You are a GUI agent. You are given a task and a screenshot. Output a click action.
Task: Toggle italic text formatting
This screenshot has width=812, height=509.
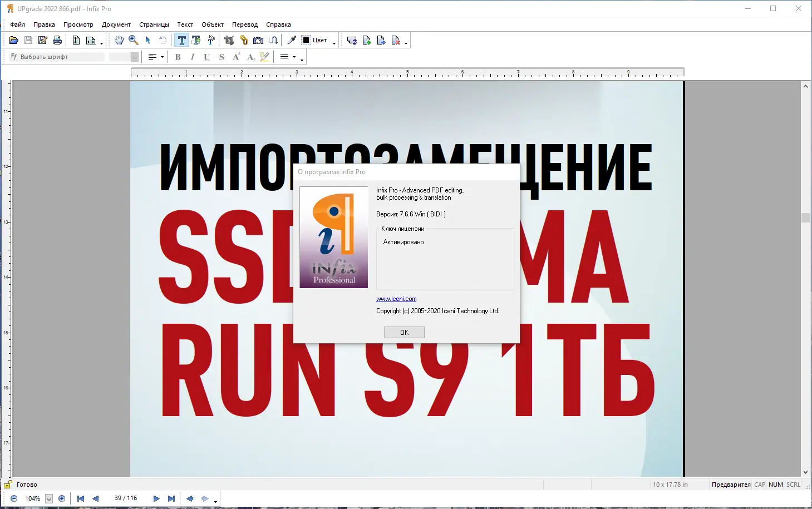(192, 57)
